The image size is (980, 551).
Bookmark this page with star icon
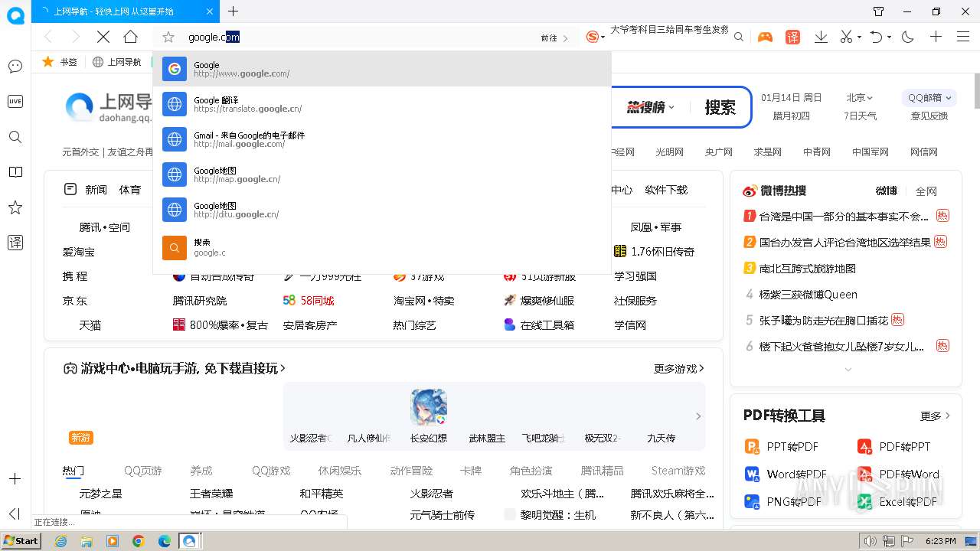click(x=169, y=37)
